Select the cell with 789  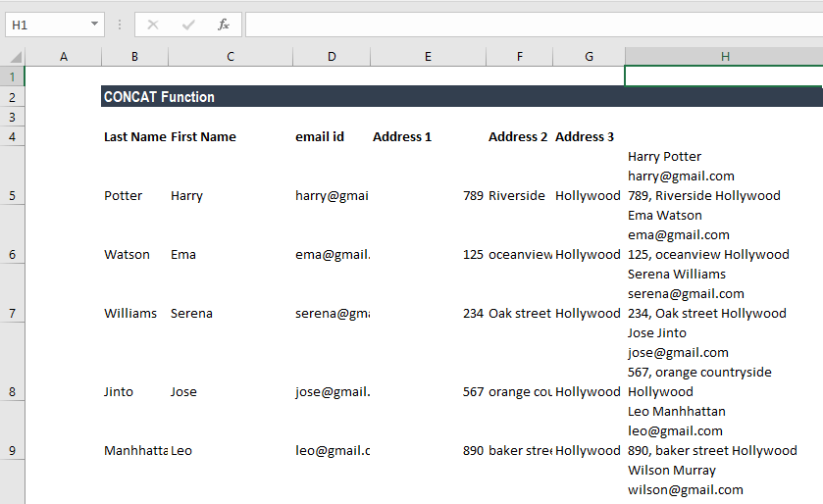[429, 176]
